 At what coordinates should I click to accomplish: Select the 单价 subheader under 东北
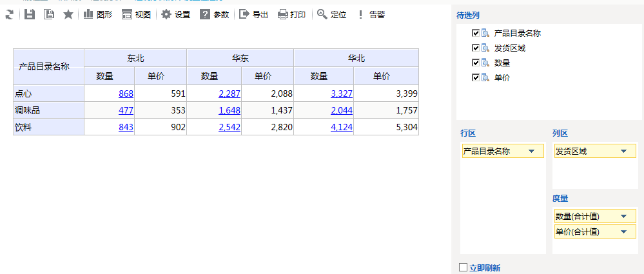tap(161, 76)
